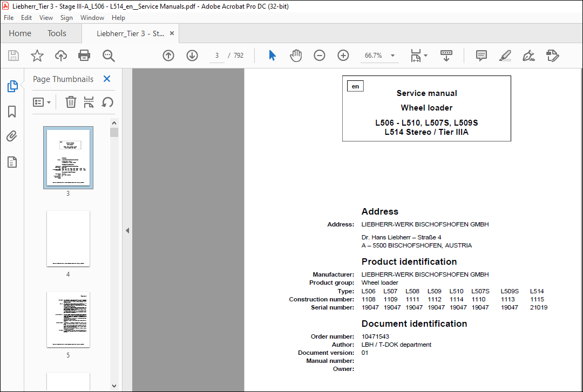This screenshot has height=392, width=583.
Task: Select the arrow selection tool
Action: click(x=273, y=56)
